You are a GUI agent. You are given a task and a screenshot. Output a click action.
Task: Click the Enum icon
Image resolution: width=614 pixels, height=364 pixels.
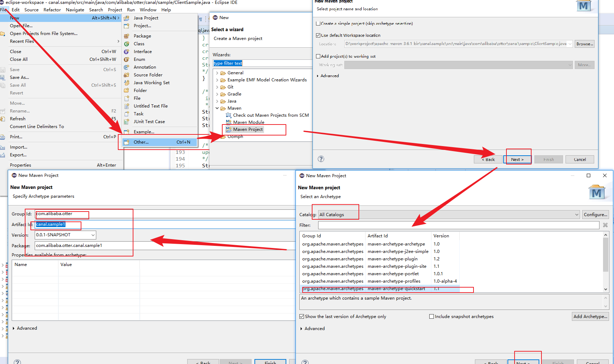click(127, 59)
